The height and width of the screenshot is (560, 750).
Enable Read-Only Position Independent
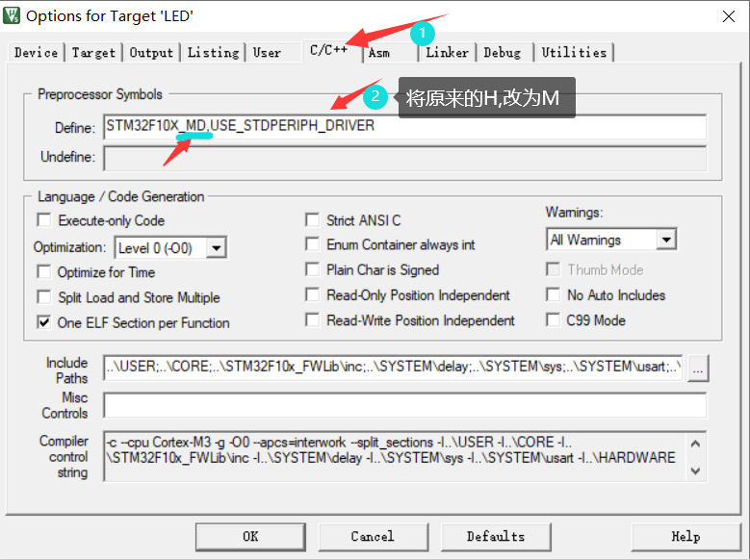pyautogui.click(x=312, y=294)
